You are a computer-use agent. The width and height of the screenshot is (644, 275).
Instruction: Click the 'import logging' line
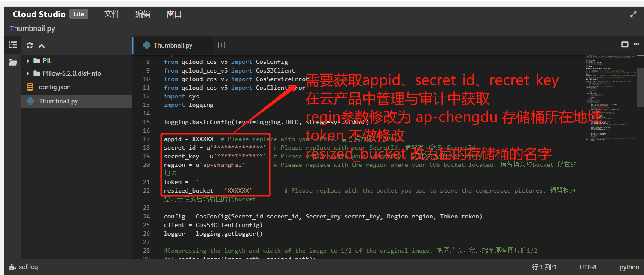[x=188, y=105]
